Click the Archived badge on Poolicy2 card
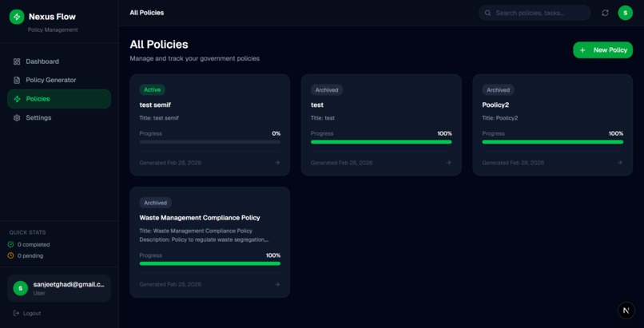This screenshot has width=644, height=328. (x=499, y=90)
